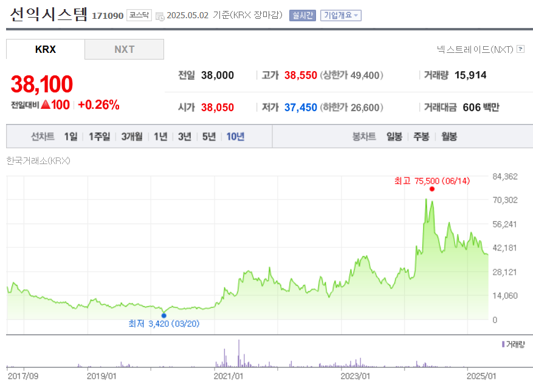Open the NXT help question-mark icon
Image resolution: width=533 pixels, height=392 pixels.
520,49
